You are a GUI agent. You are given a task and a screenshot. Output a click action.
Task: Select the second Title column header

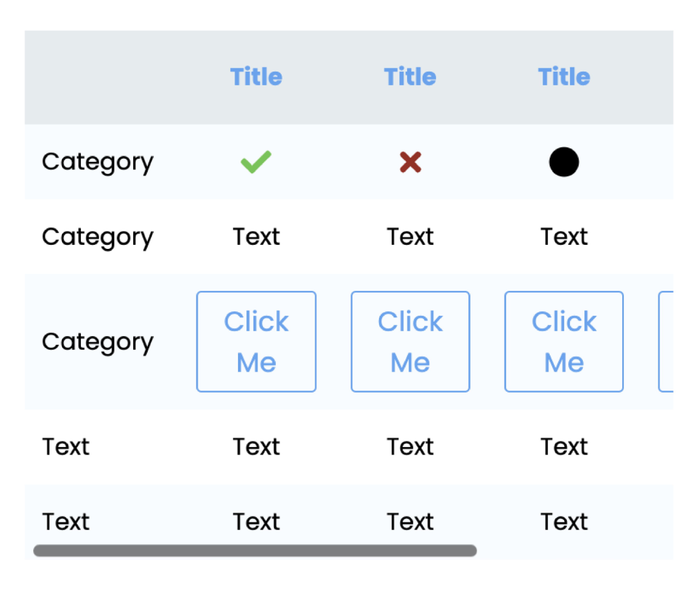(410, 77)
